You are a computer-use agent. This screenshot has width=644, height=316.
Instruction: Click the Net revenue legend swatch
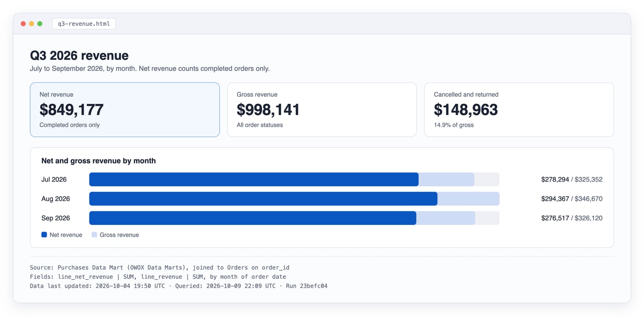coord(44,234)
